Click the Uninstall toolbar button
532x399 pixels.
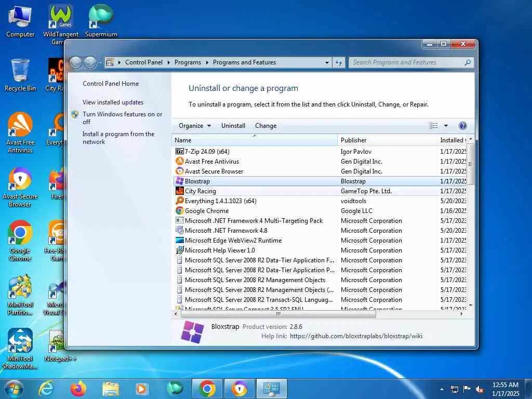point(233,126)
